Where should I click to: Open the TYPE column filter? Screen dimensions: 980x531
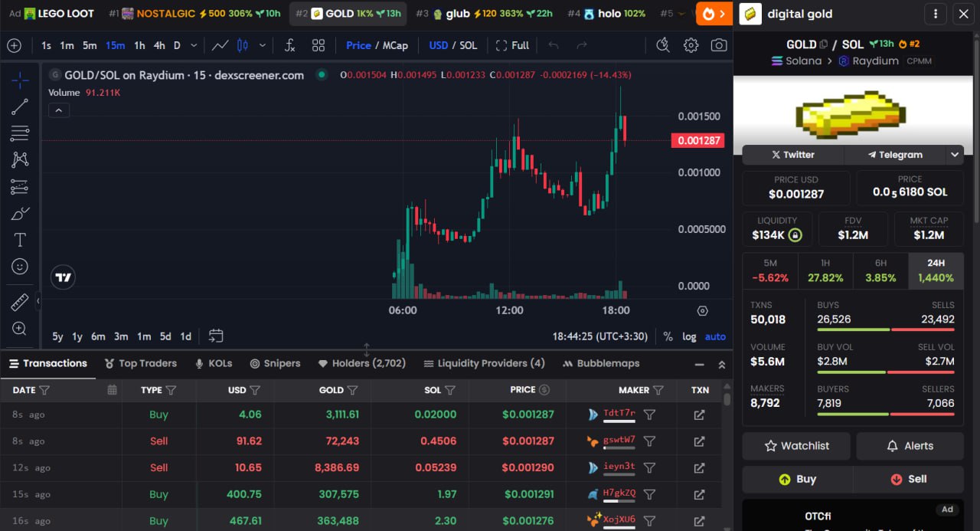171,390
